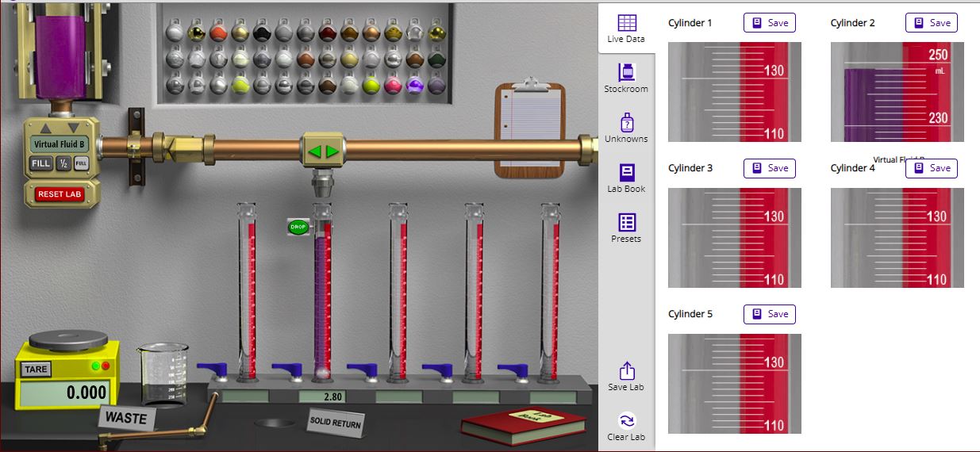Open the Stockroom panel
Viewport: 980px width, 452px height.
[626, 79]
